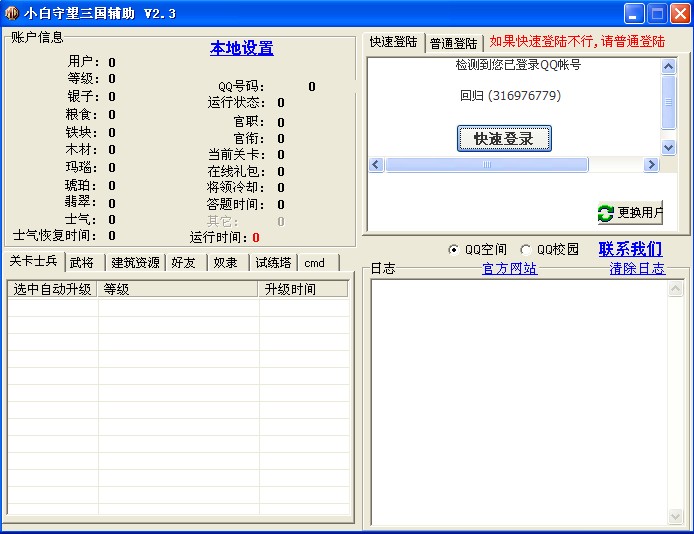Switch to the 普通登陆 tab
Image resolution: width=694 pixels, height=534 pixels.
[454, 44]
